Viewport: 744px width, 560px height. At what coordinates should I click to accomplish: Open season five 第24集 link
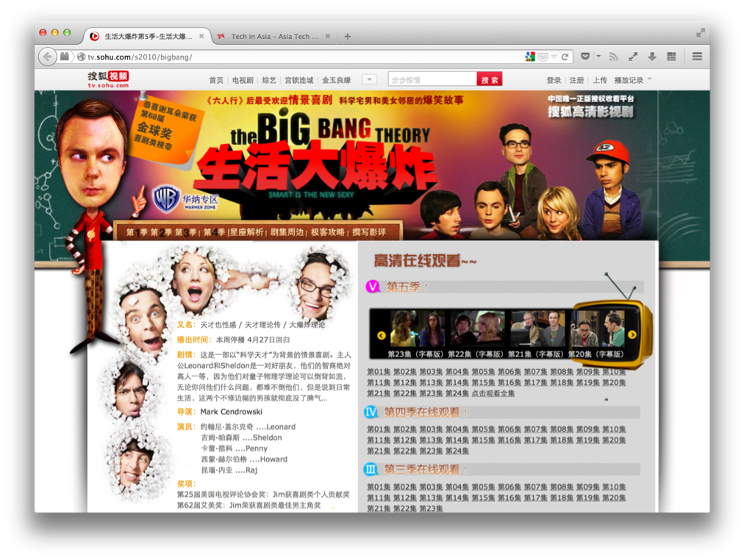click(457, 394)
